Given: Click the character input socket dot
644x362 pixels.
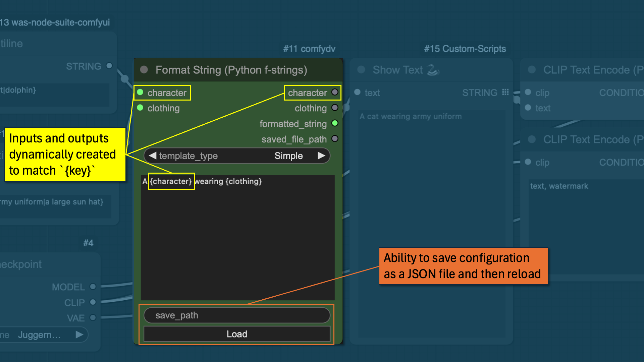Looking at the screenshot, I should [x=140, y=93].
